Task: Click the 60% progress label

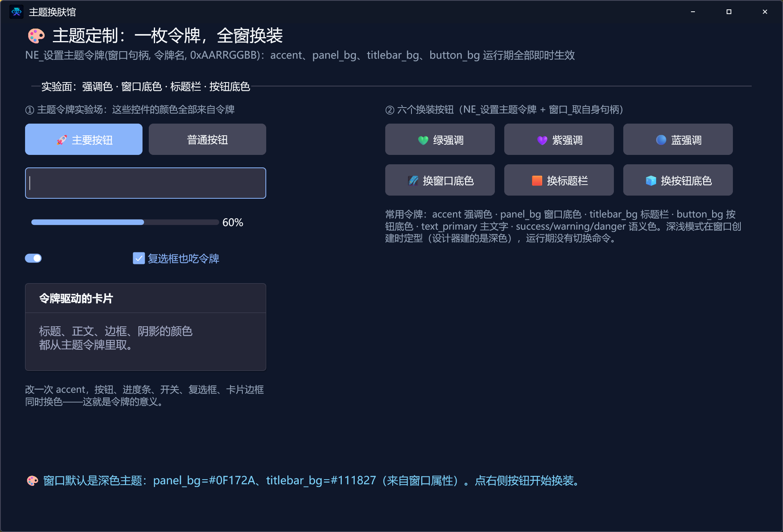Action: pos(233,223)
